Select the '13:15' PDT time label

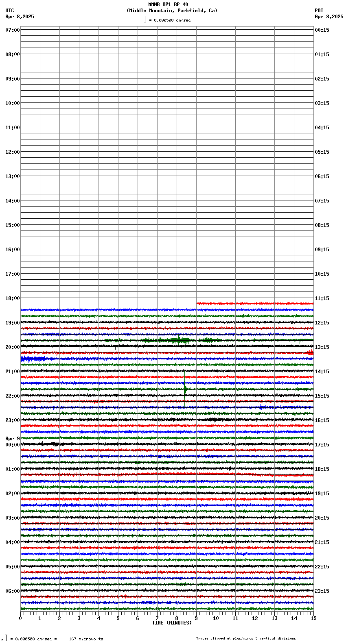pos(322,347)
